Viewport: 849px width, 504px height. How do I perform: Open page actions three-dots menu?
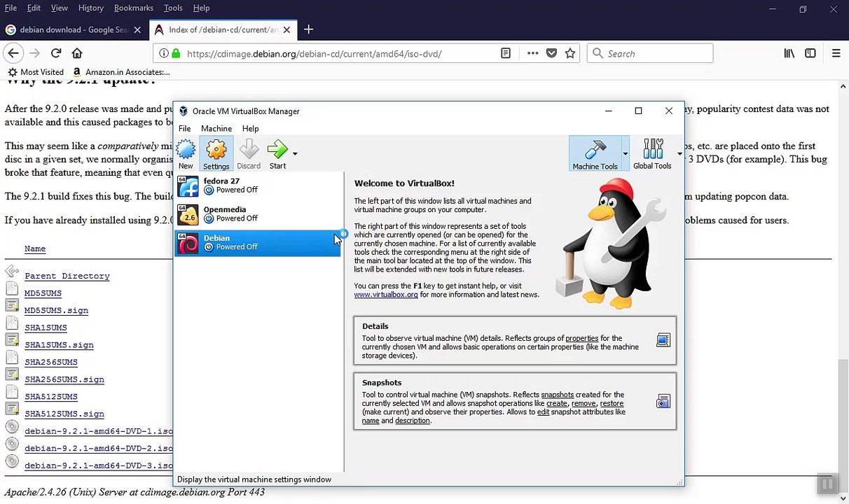[x=533, y=53]
